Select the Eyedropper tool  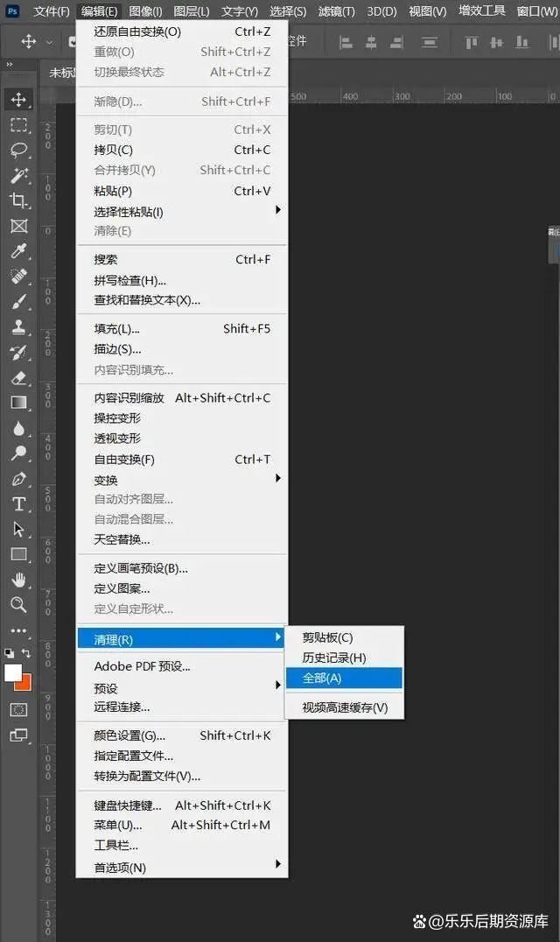click(x=18, y=251)
